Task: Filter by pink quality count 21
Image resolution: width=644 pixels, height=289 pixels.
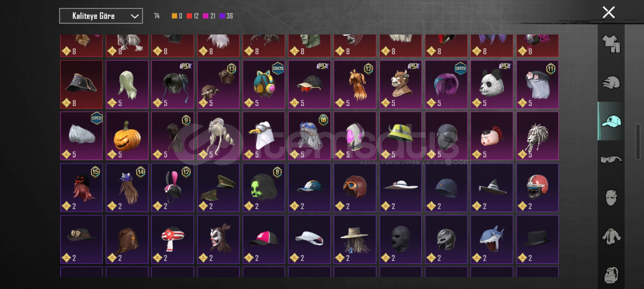Action: pos(209,16)
